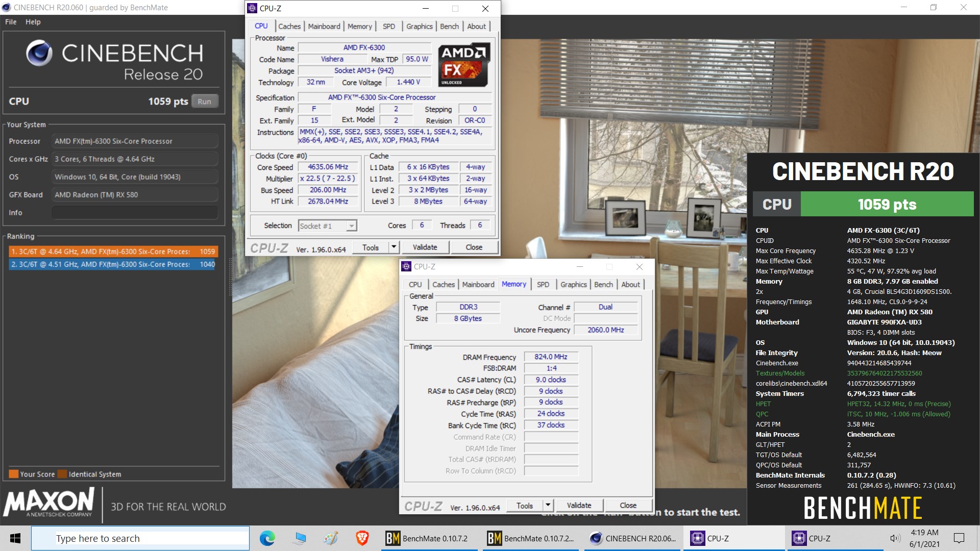Open Microsoft Edge from the taskbar
The width and height of the screenshot is (980, 551).
(x=267, y=538)
